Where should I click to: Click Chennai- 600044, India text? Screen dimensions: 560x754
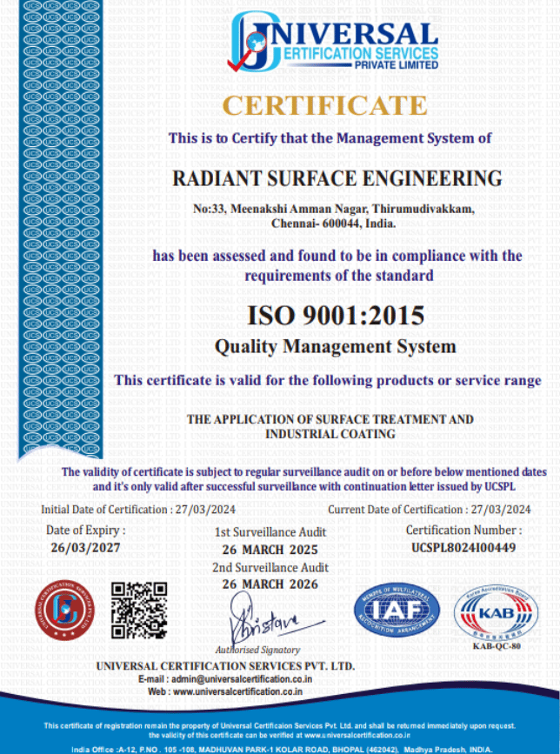click(334, 224)
